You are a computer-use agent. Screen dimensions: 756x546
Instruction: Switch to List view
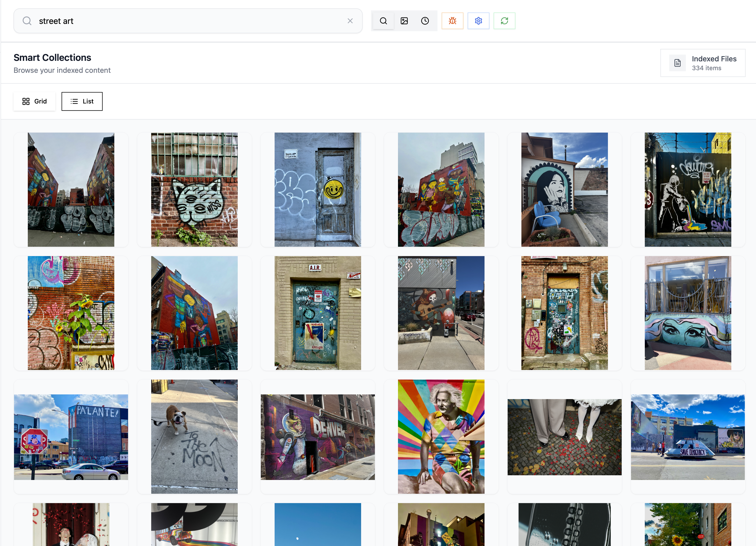click(82, 101)
